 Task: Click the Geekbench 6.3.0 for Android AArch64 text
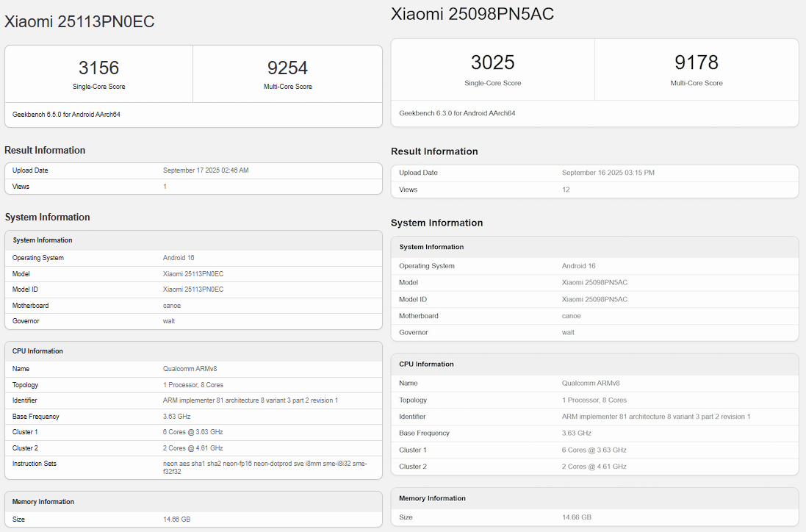tap(457, 113)
